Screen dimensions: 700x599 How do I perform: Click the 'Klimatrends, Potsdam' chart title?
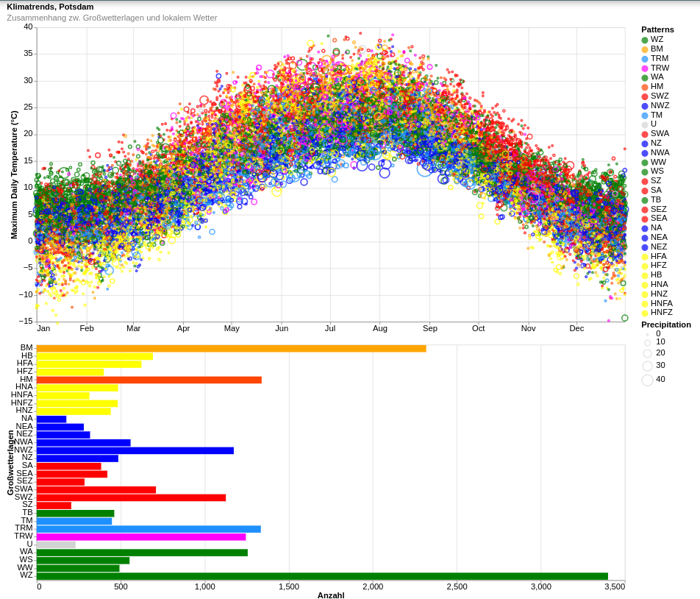click(x=50, y=7)
